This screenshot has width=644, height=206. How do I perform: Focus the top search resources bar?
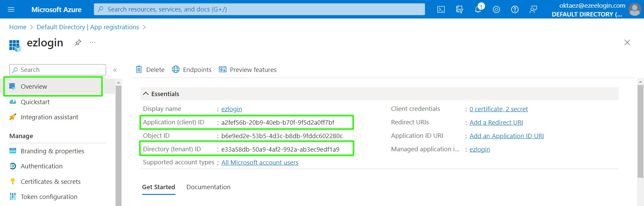click(259, 9)
